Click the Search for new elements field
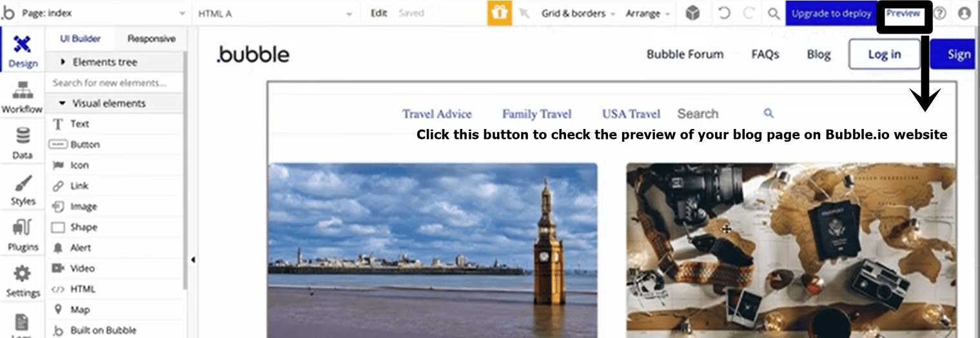 pyautogui.click(x=115, y=83)
